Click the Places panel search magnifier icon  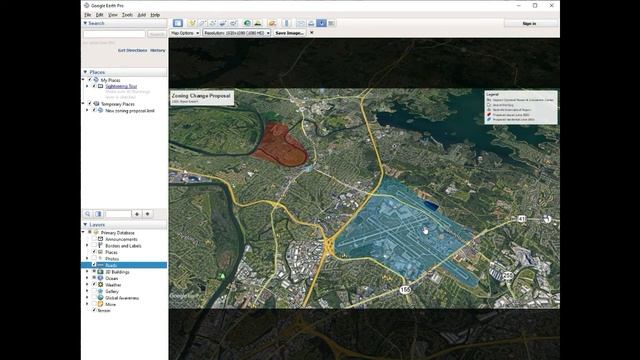click(88, 214)
